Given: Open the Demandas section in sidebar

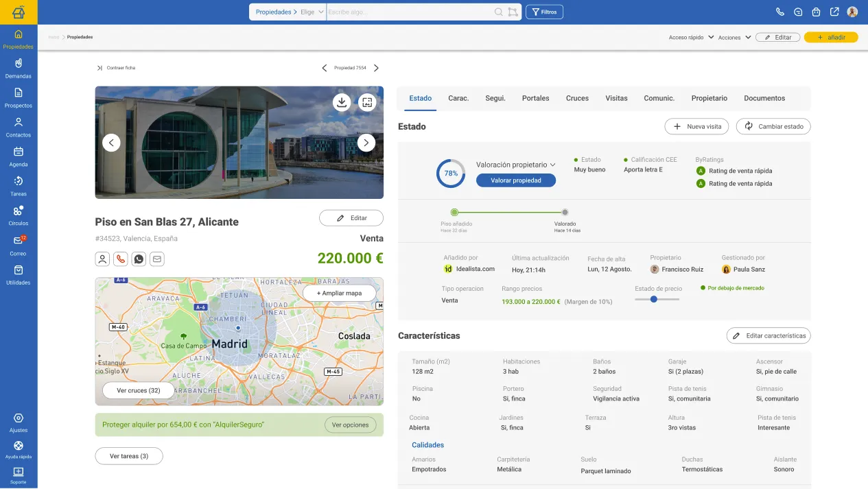Looking at the screenshot, I should tap(18, 69).
